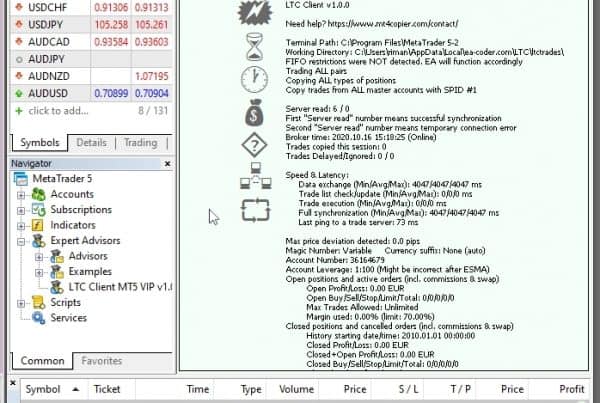Expand the Indicators tree node
600x403 pixels.
click(21, 226)
